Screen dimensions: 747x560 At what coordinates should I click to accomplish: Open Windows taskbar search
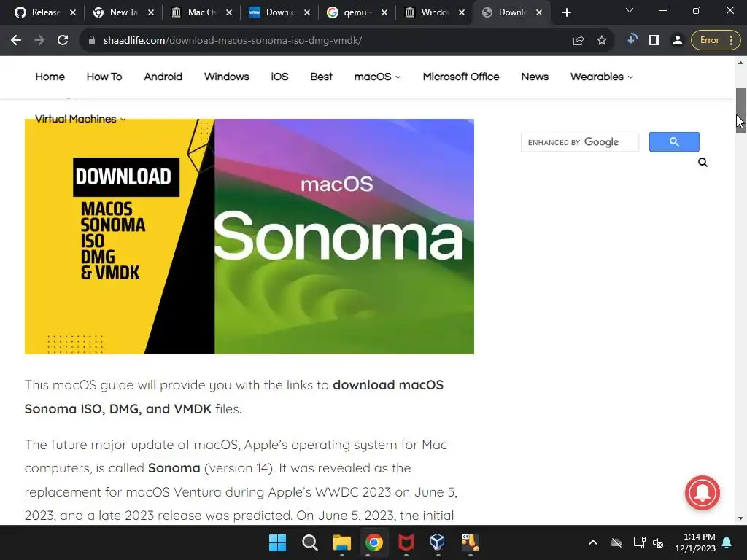[309, 542]
